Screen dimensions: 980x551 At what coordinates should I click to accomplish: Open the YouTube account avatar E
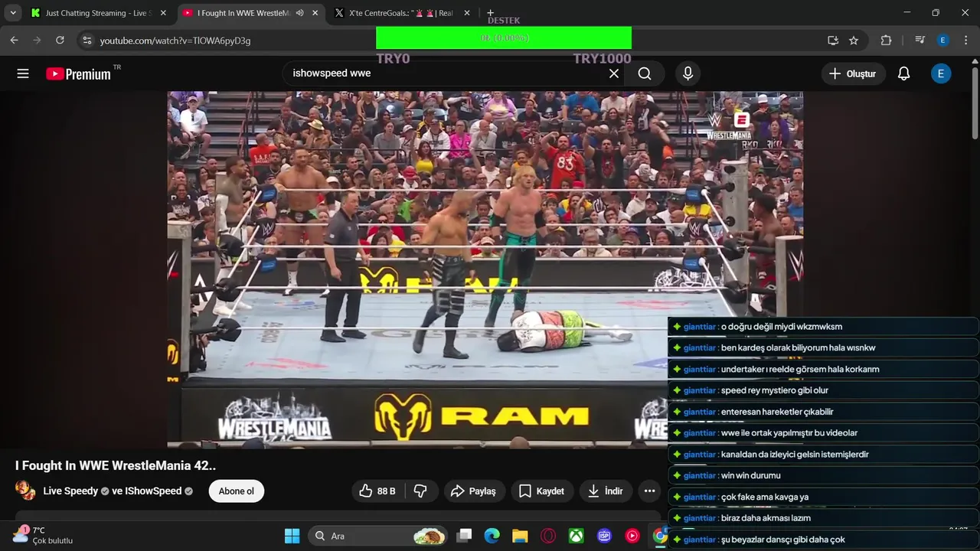pyautogui.click(x=941, y=73)
